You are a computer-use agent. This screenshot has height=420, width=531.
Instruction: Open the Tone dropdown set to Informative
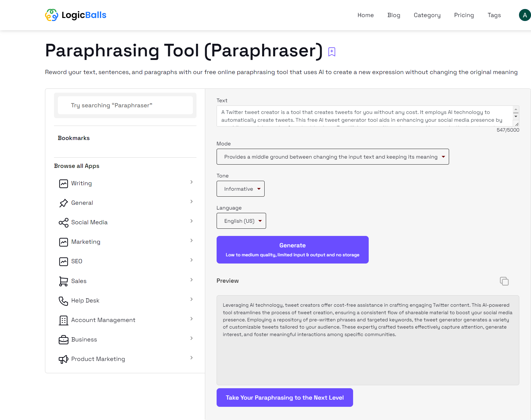(x=241, y=189)
